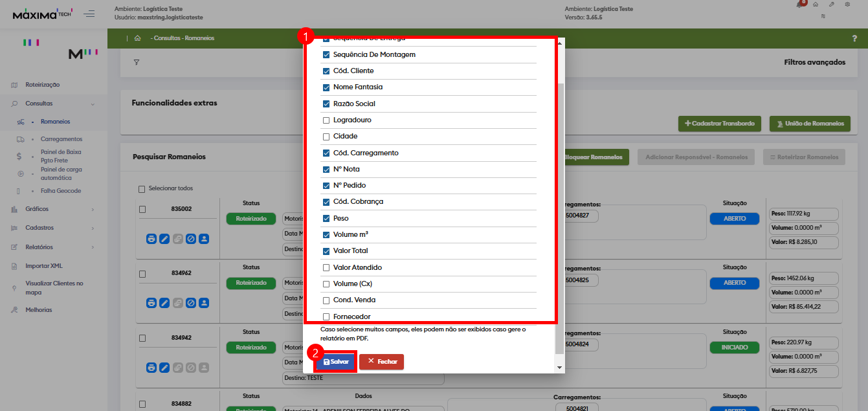868x411 pixels.
Task: Expand the Gráficos sidebar section
Action: [x=93, y=209]
